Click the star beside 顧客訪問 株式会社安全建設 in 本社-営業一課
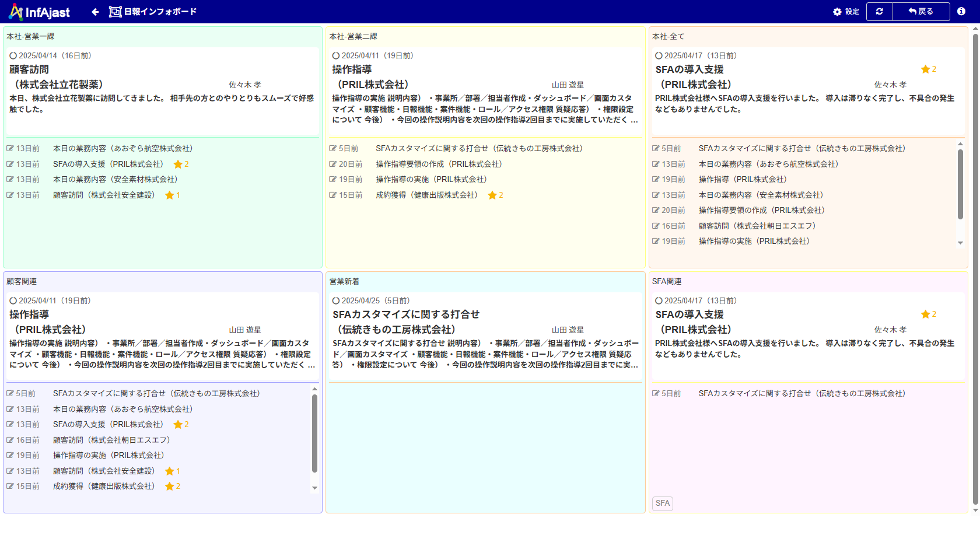This screenshot has height=542, width=980. (170, 195)
